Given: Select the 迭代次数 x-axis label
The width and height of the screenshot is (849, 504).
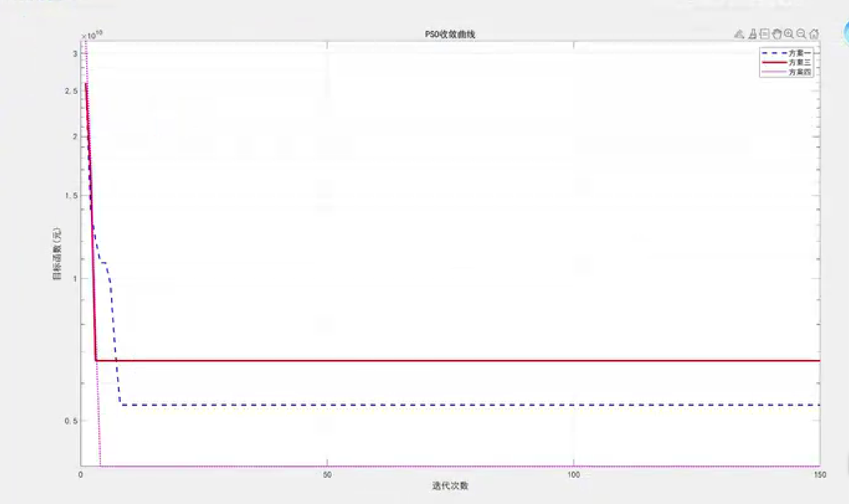Looking at the screenshot, I should tap(450, 486).
